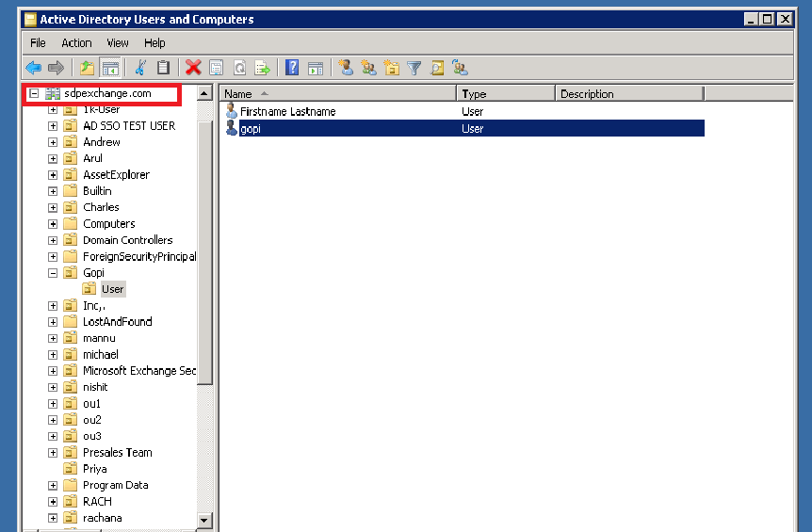812x532 pixels.
Task: Select the sdpexchange.com domain label
Action: click(x=107, y=93)
